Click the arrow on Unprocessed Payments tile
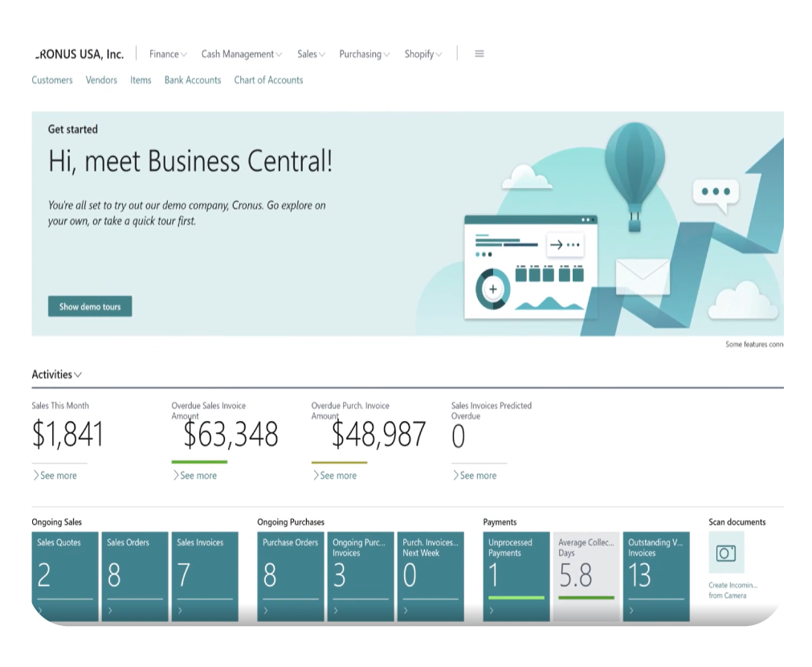Image resolution: width=812 pixels, height=667 pixels. coord(492,611)
